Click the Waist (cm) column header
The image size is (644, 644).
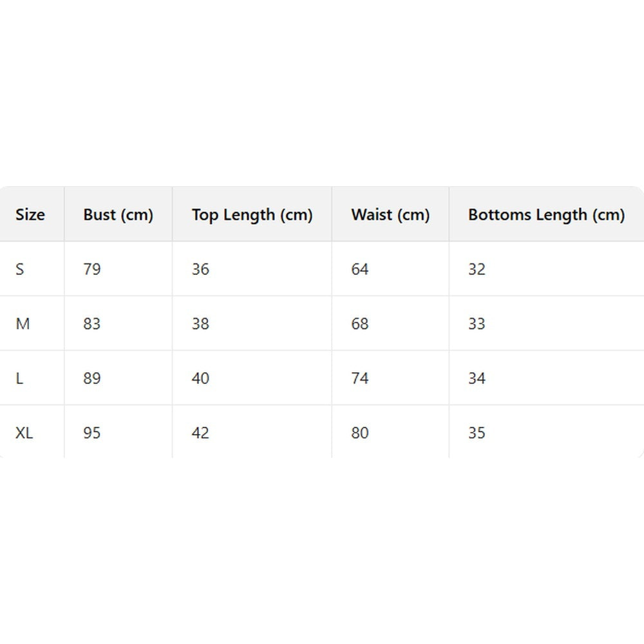click(x=390, y=214)
